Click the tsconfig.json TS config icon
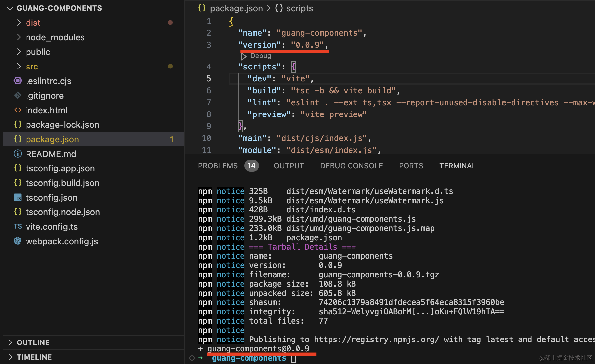595x364 pixels. coord(18,197)
